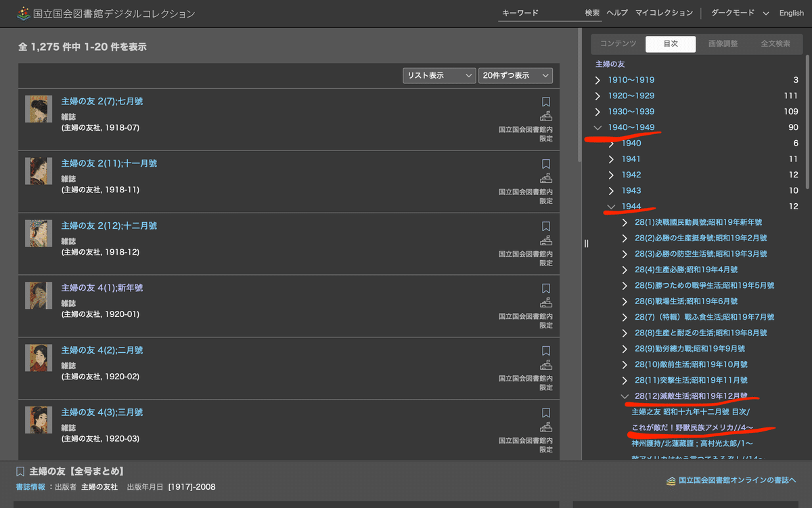Expand the 1920〜1929 tree node
Image resolution: width=812 pixels, height=508 pixels.
[x=597, y=96]
